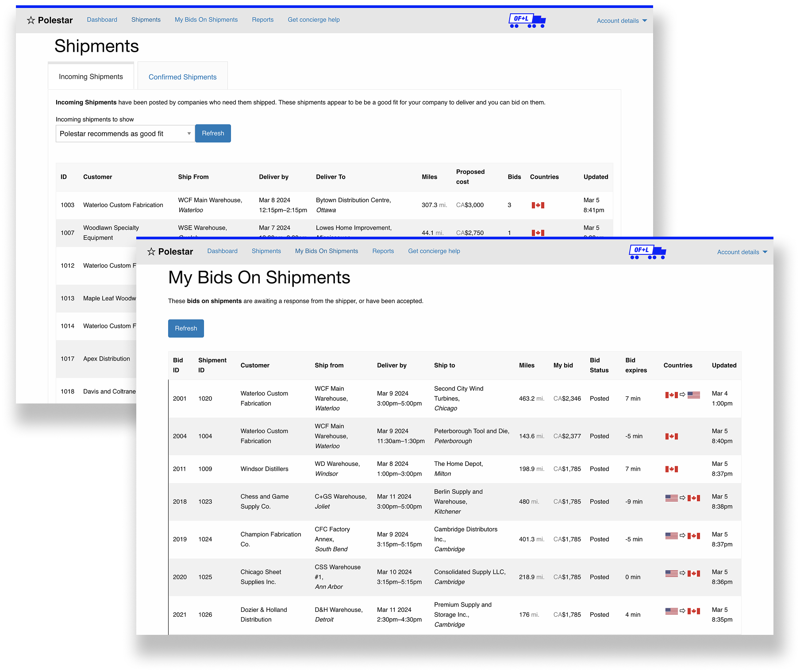Screen dimensions: 800x672
Task: Click Chicago Sheet Supplies Inc. customer
Action: tap(261, 577)
